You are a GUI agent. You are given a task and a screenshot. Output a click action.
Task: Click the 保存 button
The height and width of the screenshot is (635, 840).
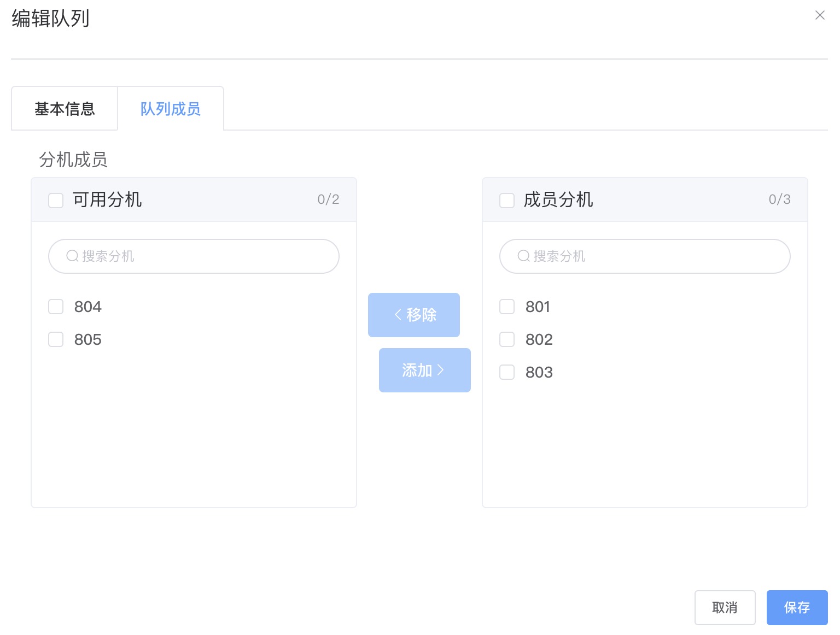click(797, 607)
